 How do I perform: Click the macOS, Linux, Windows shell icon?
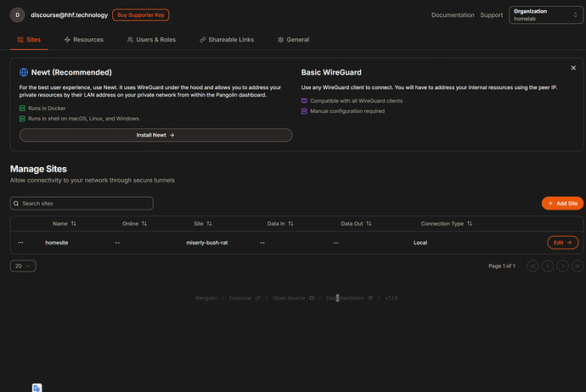(x=22, y=119)
